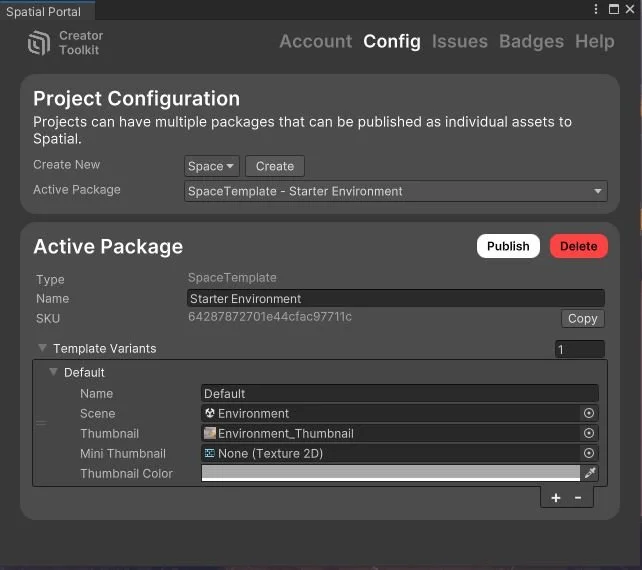Click the Create button
The width and height of the screenshot is (642, 570).
click(275, 166)
